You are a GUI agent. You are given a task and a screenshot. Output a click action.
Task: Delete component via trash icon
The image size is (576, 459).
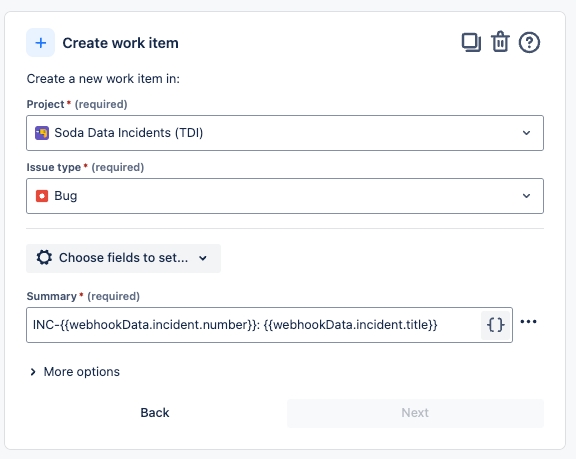500,42
